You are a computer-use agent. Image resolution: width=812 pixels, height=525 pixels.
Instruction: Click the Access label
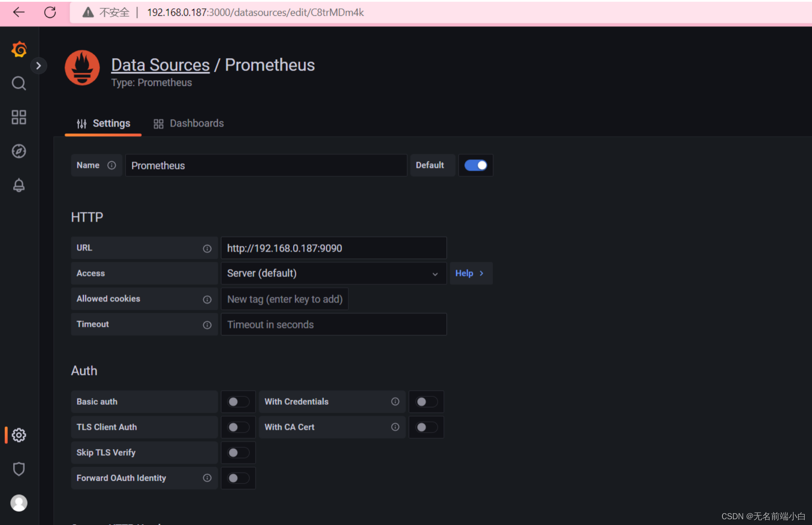click(91, 274)
